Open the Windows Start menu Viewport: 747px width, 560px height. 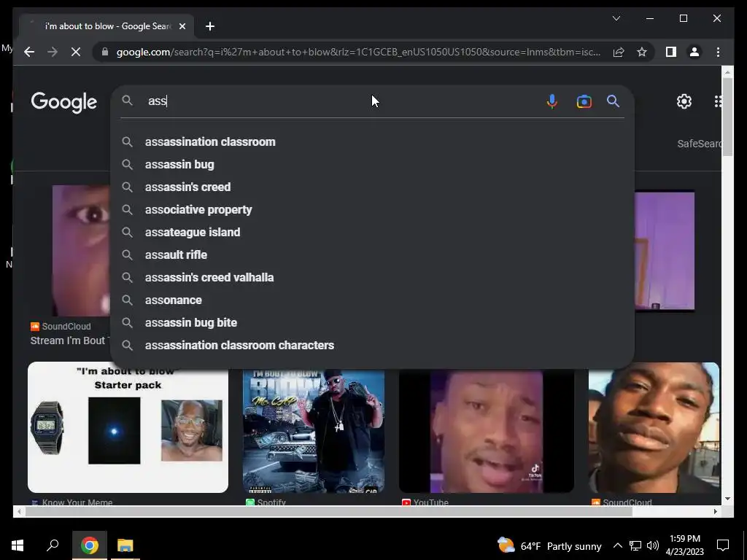click(x=18, y=545)
